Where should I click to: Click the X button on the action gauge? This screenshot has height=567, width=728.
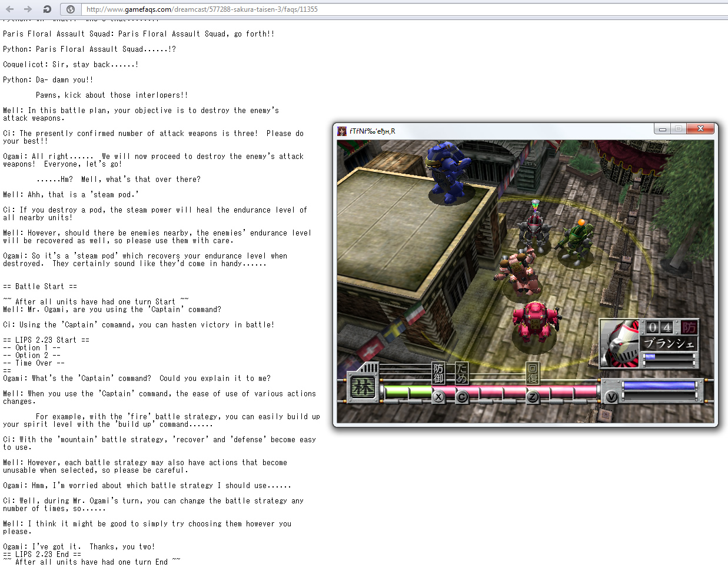point(438,397)
